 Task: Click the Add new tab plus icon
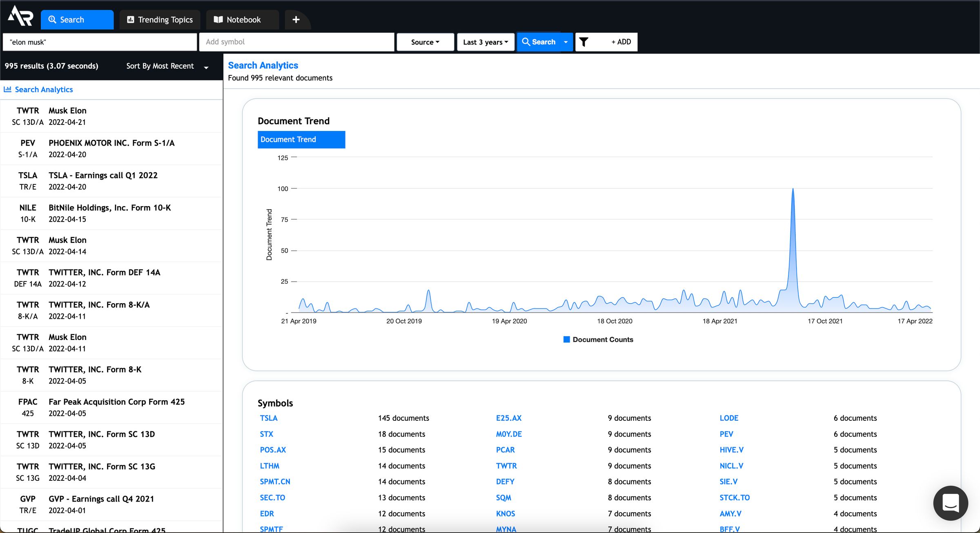296,19
